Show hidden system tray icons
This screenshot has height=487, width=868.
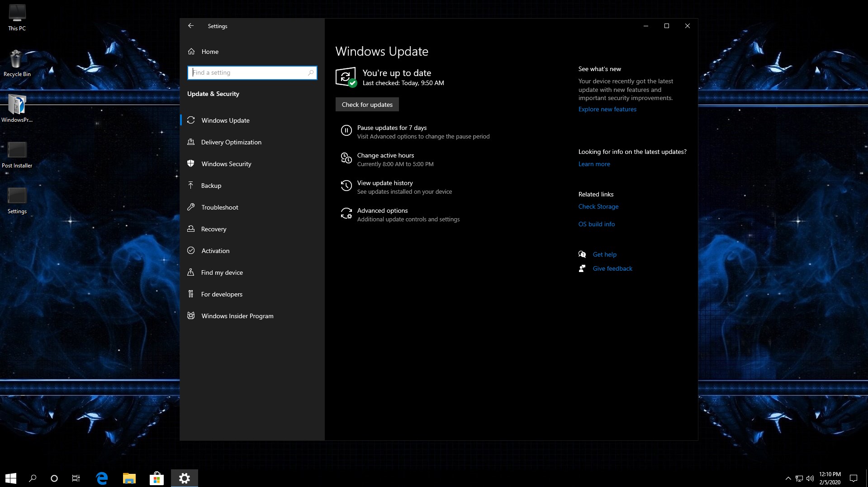point(788,478)
